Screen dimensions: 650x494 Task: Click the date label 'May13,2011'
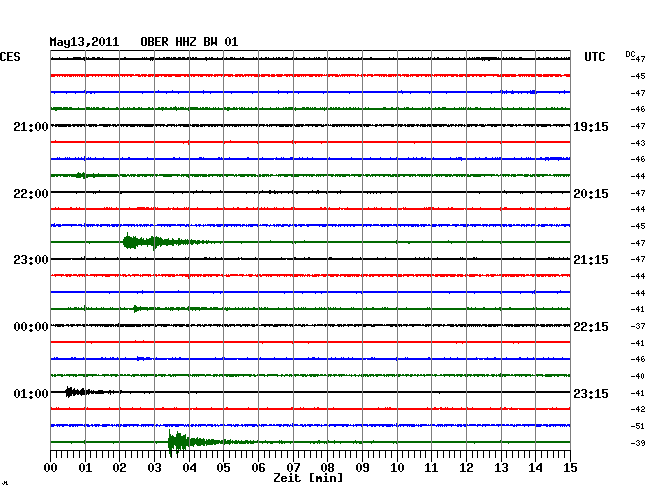click(84, 42)
